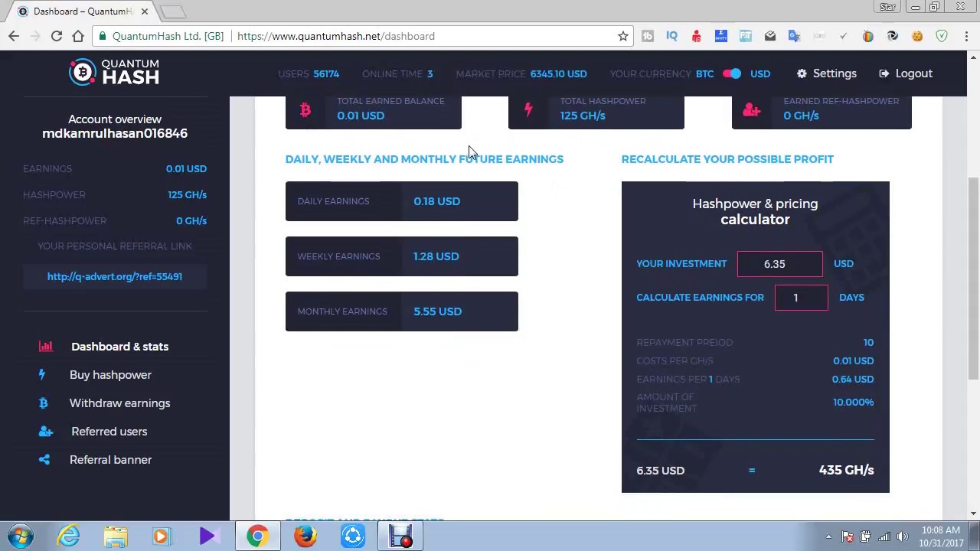Open Internet Explorer from the taskbar

[x=69, y=536]
